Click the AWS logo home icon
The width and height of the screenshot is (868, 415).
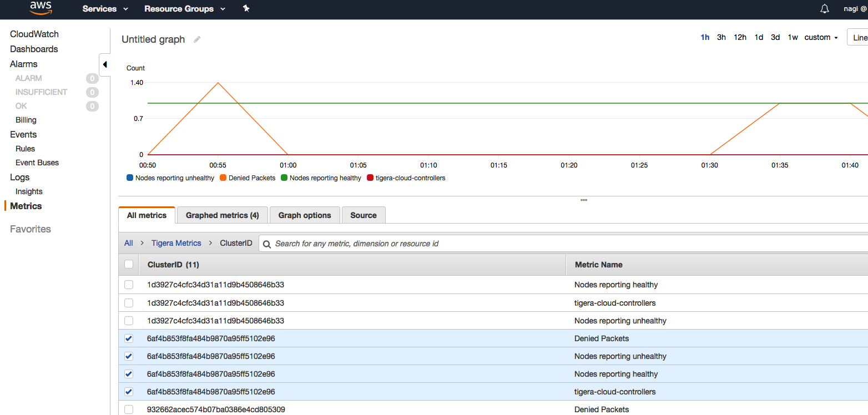[41, 8]
